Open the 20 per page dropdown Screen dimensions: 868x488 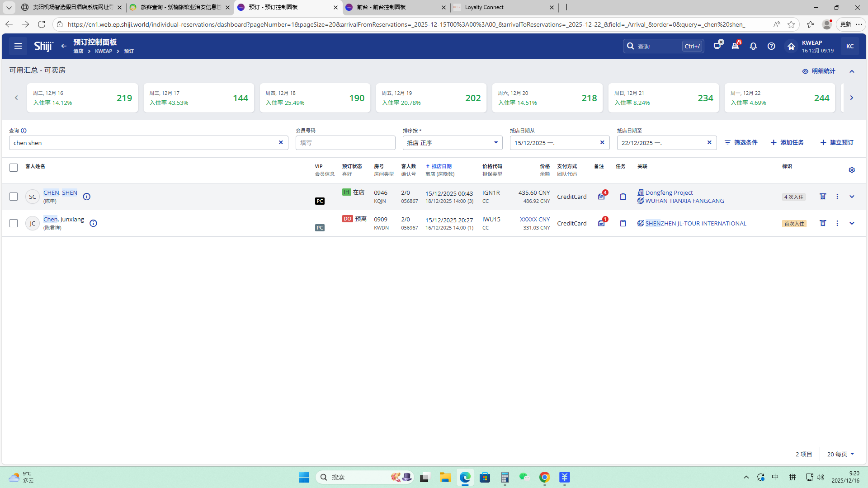840,454
